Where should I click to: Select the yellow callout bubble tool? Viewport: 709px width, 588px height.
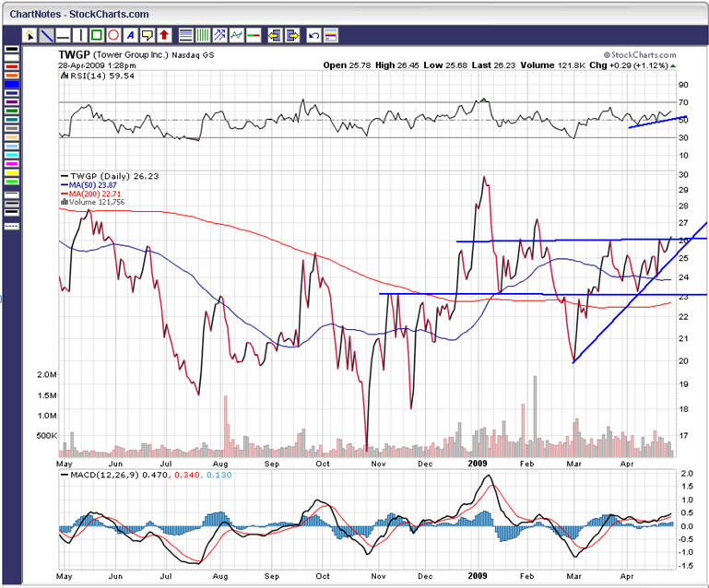pos(147,35)
